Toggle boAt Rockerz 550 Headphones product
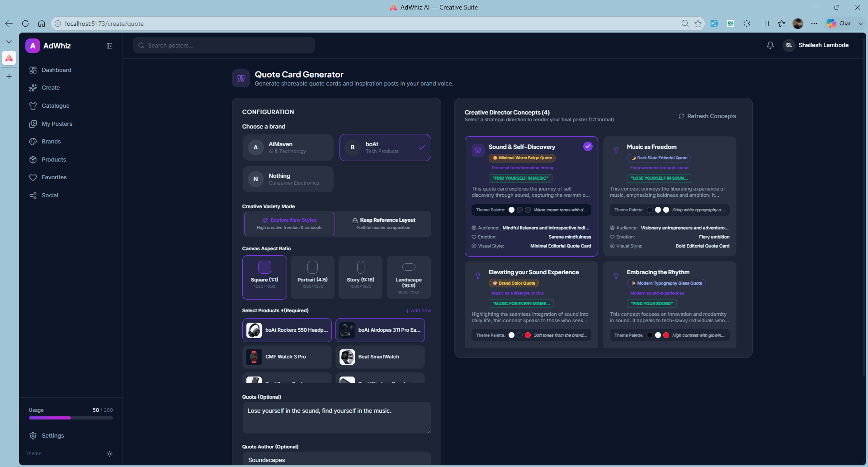Screen dimensions: 868x467 [287, 330]
